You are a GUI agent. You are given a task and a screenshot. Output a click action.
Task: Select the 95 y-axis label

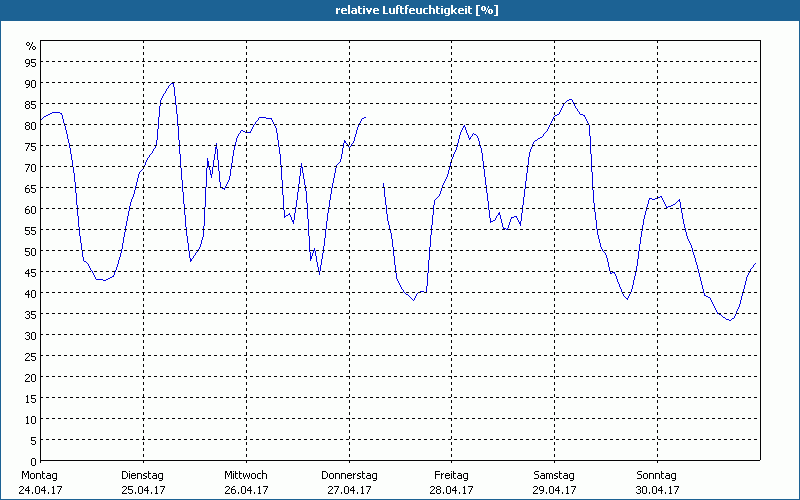[31, 62]
